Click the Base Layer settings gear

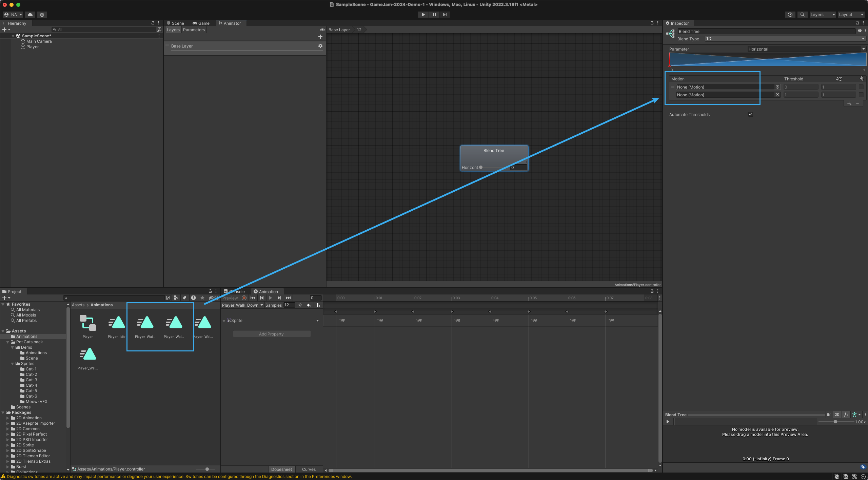click(320, 46)
